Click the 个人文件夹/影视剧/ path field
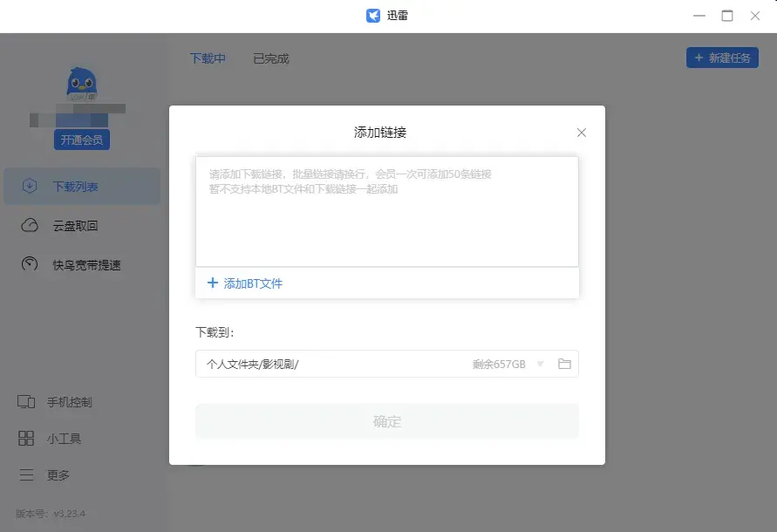 tap(331, 364)
